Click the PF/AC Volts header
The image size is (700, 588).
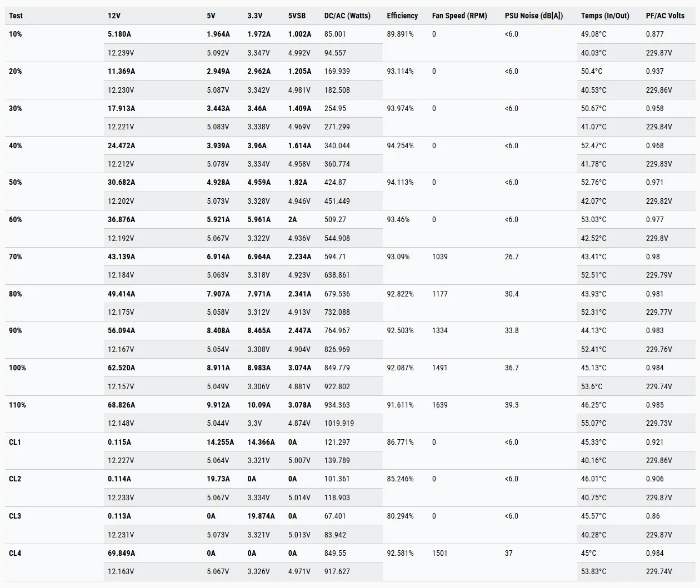point(665,16)
